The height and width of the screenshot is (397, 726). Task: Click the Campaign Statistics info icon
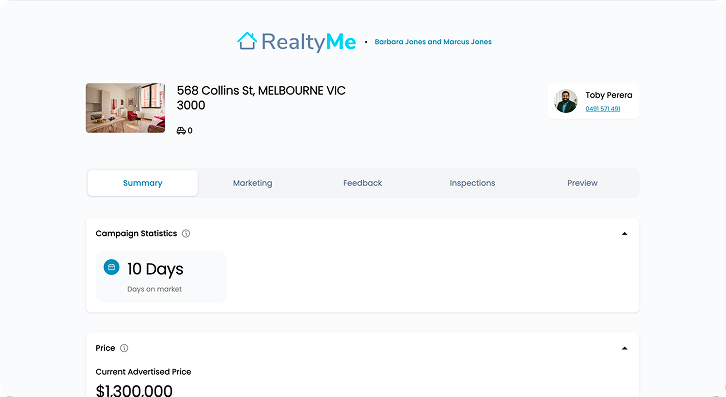pyautogui.click(x=186, y=233)
